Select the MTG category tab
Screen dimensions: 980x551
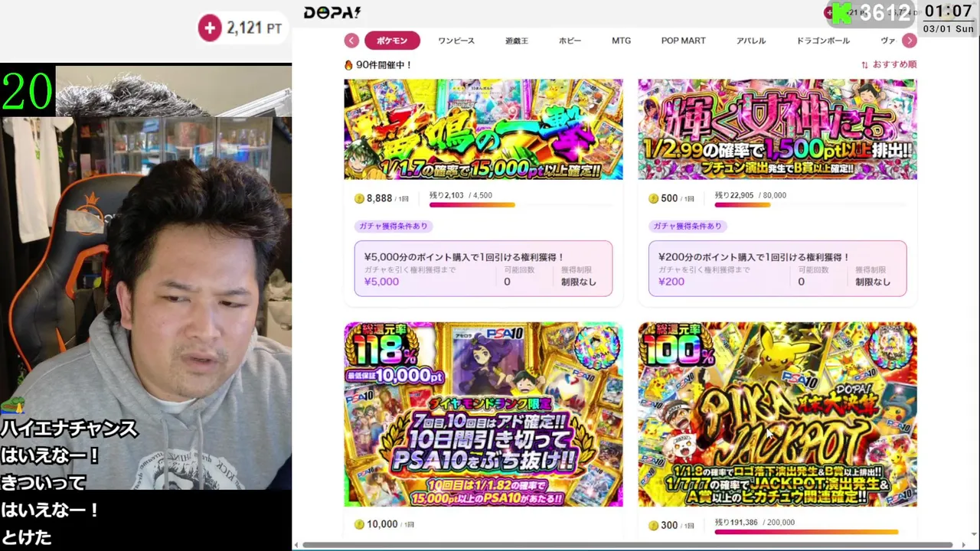click(x=622, y=41)
